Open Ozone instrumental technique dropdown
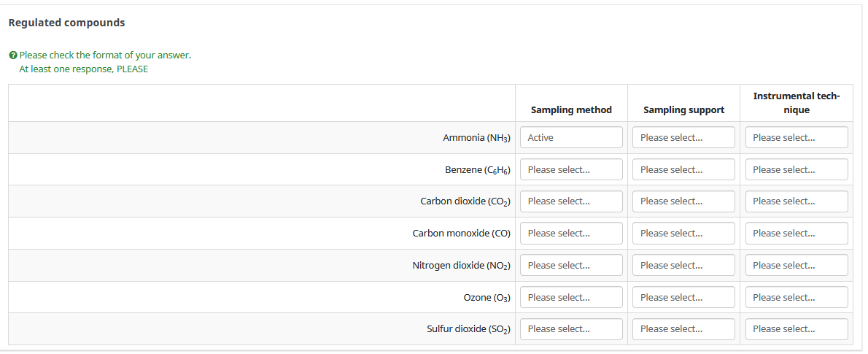The height and width of the screenshot is (354, 868). pos(797,297)
